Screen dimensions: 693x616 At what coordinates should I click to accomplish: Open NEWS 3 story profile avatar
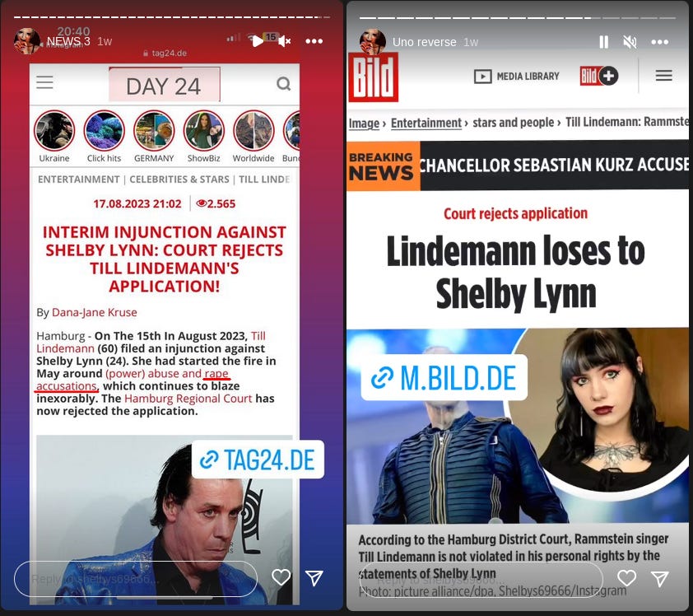coord(26,41)
